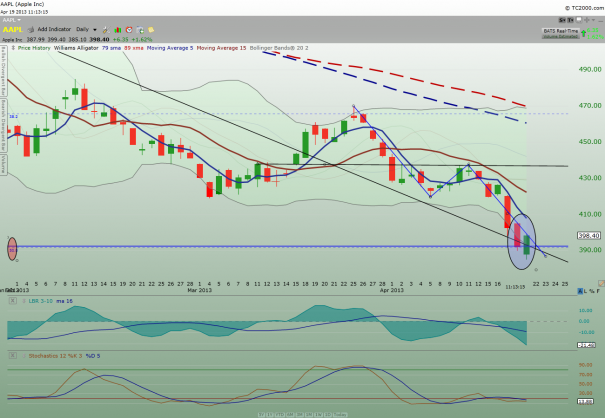Click the TC2000.com copyright link
The width and height of the screenshot is (605, 418).
coord(585,8)
